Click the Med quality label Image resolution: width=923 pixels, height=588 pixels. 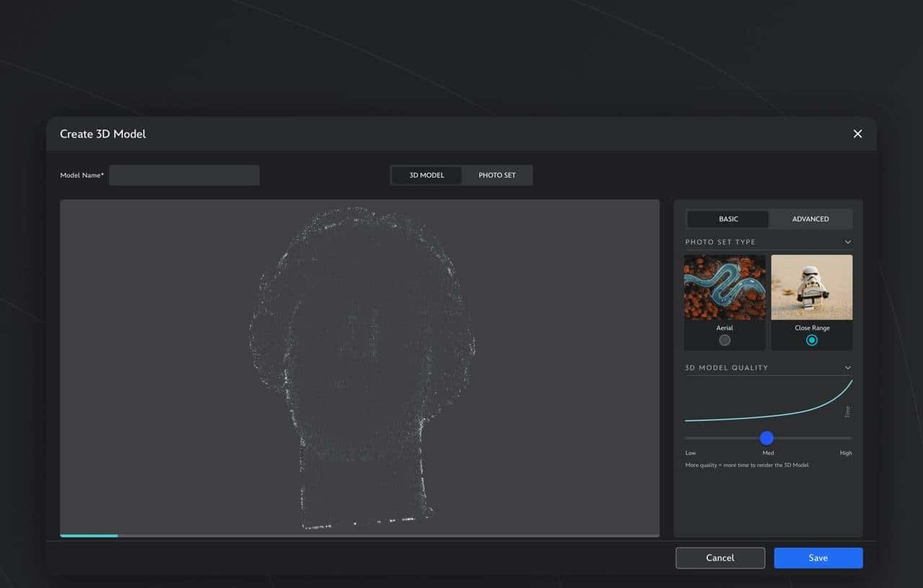(x=768, y=453)
